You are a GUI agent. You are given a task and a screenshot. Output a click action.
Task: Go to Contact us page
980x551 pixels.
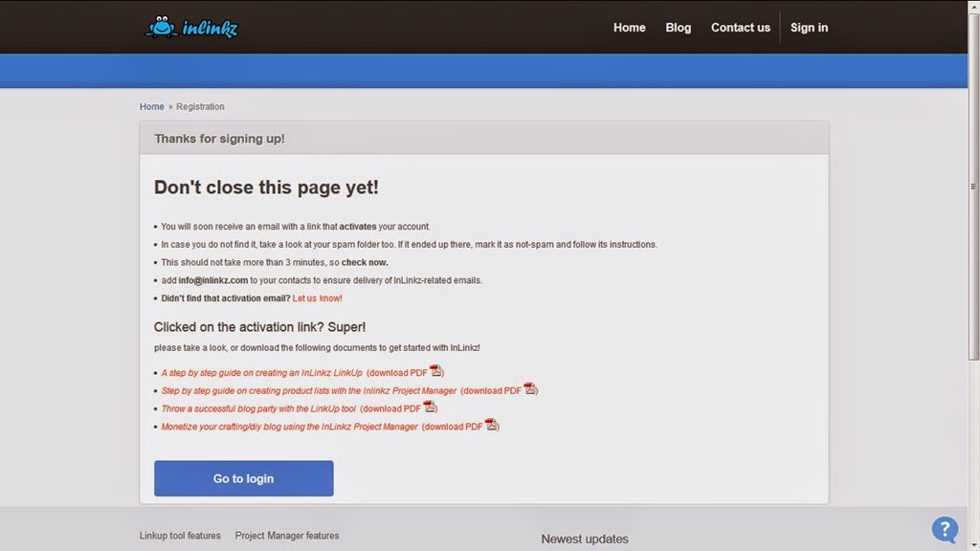[741, 28]
